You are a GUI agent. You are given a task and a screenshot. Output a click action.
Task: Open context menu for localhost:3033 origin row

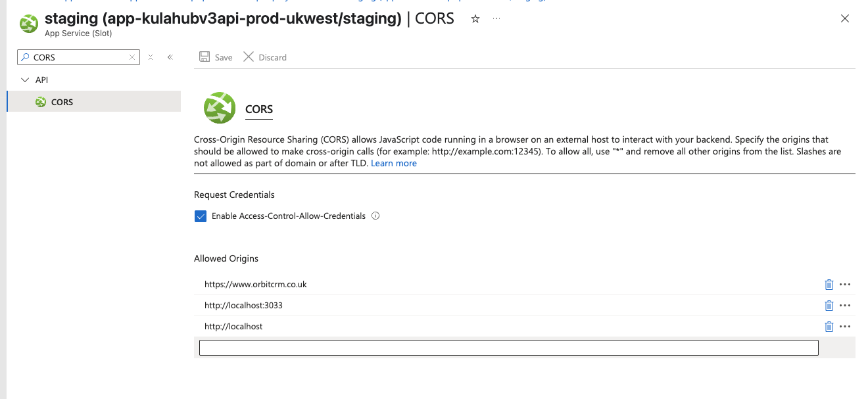[x=846, y=305]
